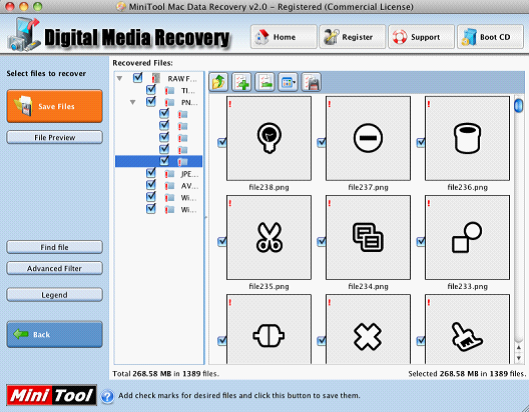Click the blue question mark help icon
529x412 pixels.
pyautogui.click(x=107, y=396)
